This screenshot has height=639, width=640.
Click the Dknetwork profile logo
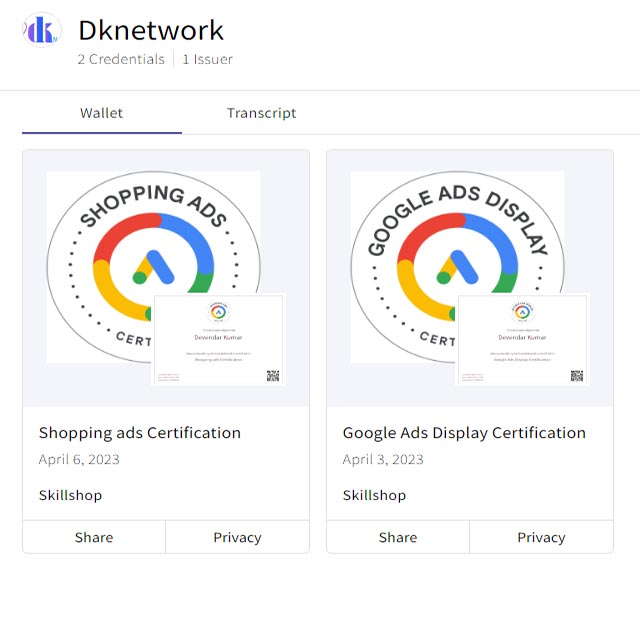click(42, 30)
